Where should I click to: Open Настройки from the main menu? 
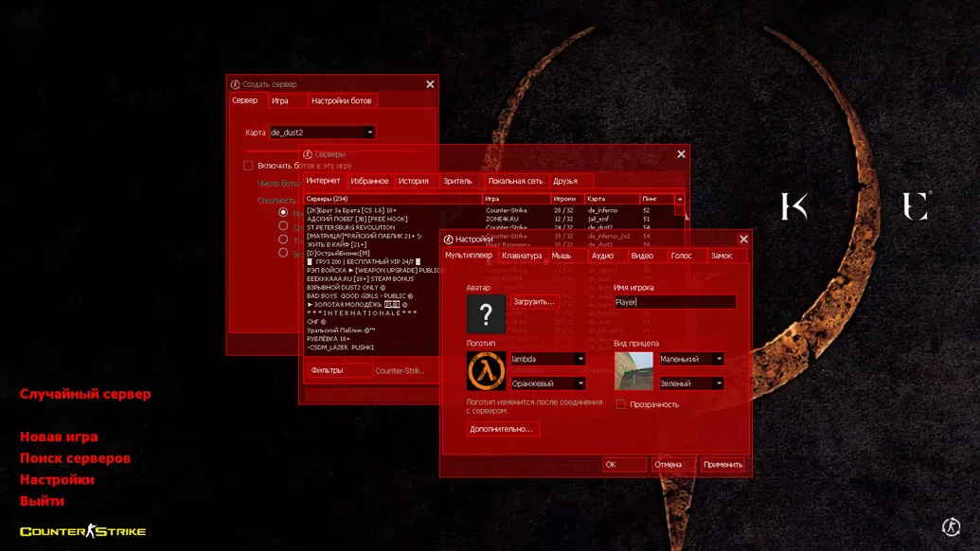(57, 480)
